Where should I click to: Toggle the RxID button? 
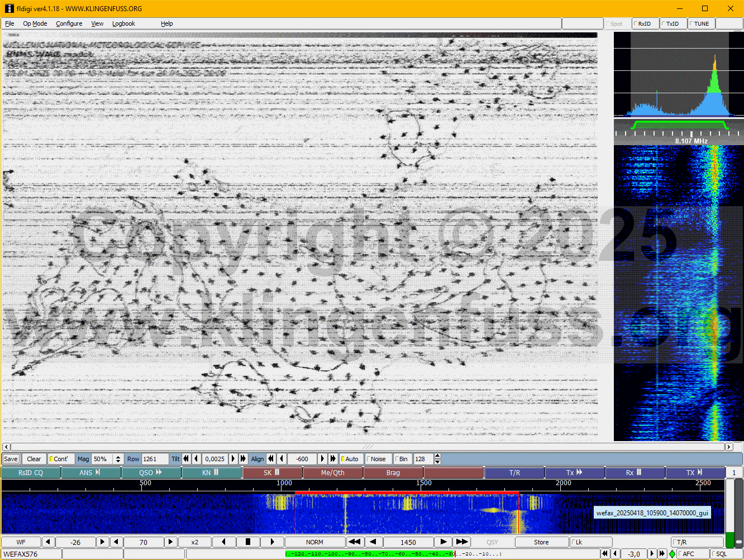coord(645,23)
